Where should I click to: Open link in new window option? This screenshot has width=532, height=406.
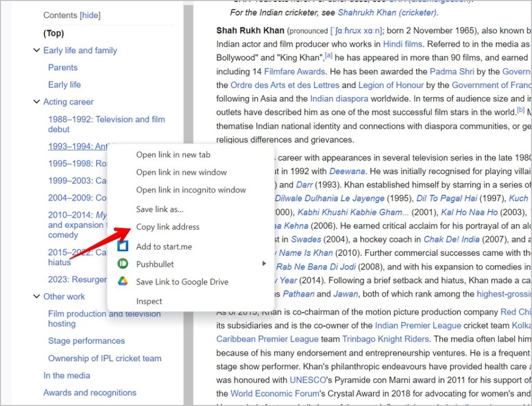coord(181,172)
